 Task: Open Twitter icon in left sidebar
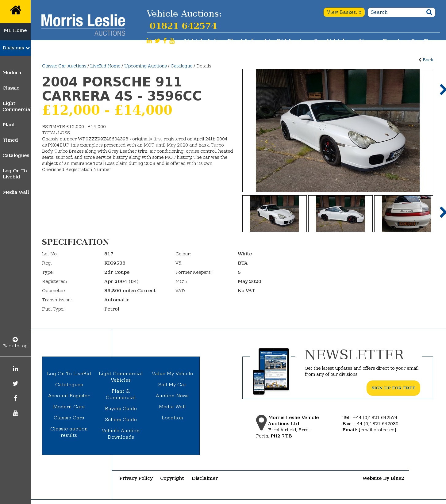point(15,384)
